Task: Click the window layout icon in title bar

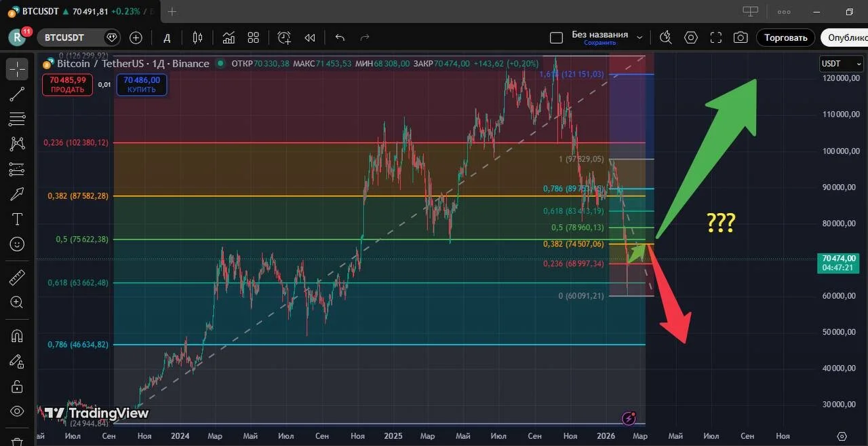Action: point(750,12)
